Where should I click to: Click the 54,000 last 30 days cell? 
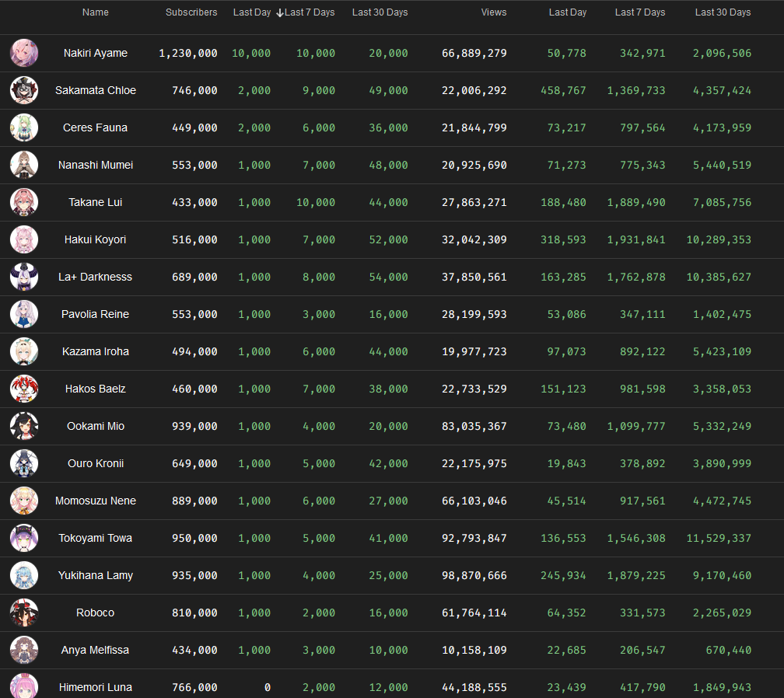click(389, 277)
